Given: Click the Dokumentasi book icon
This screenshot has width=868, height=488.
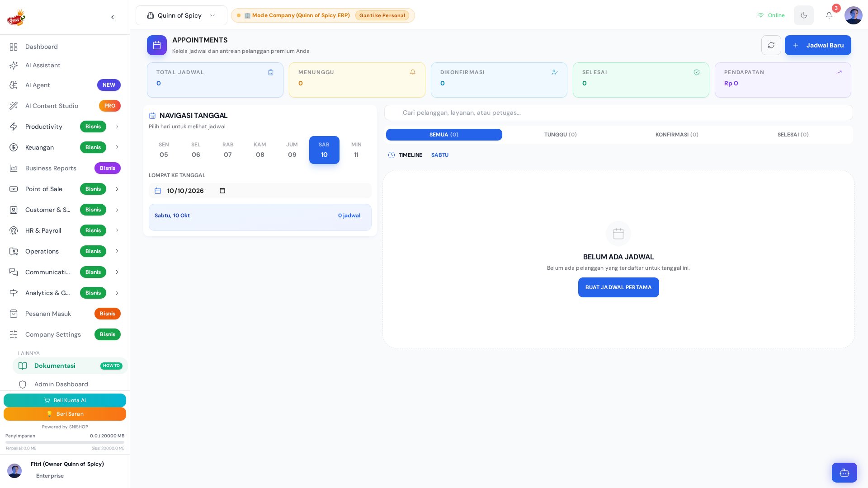Looking at the screenshot, I should [x=23, y=366].
